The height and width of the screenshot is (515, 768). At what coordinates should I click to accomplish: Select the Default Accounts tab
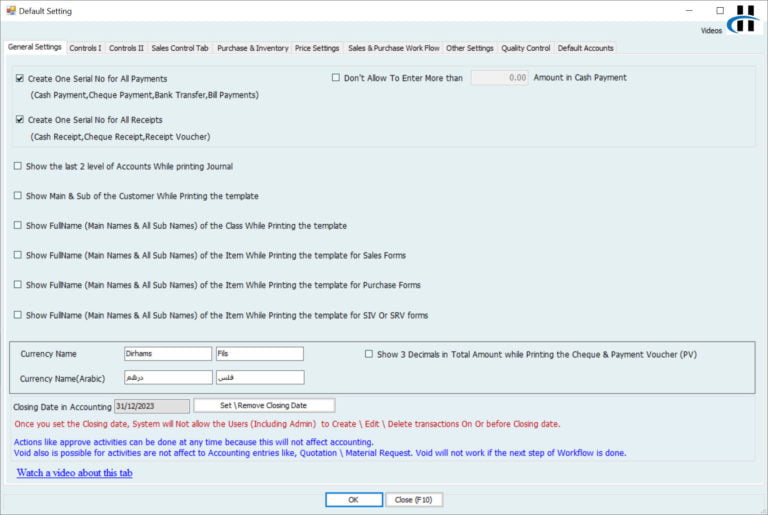(586, 48)
